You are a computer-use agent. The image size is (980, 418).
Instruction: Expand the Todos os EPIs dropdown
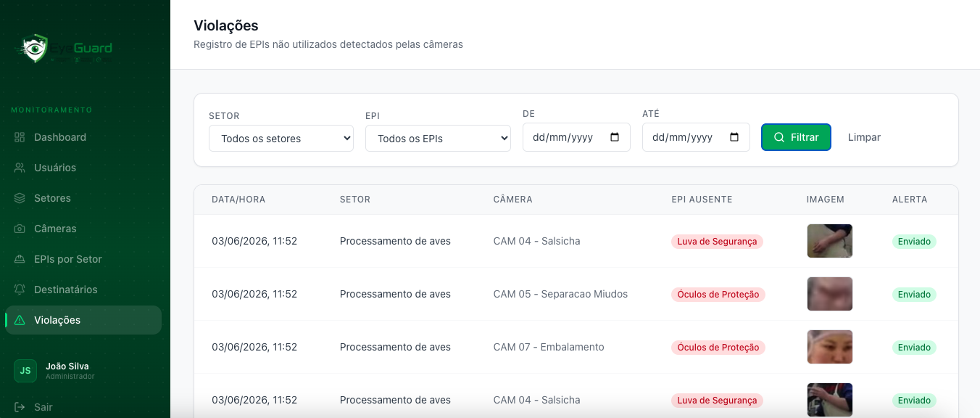click(x=438, y=138)
